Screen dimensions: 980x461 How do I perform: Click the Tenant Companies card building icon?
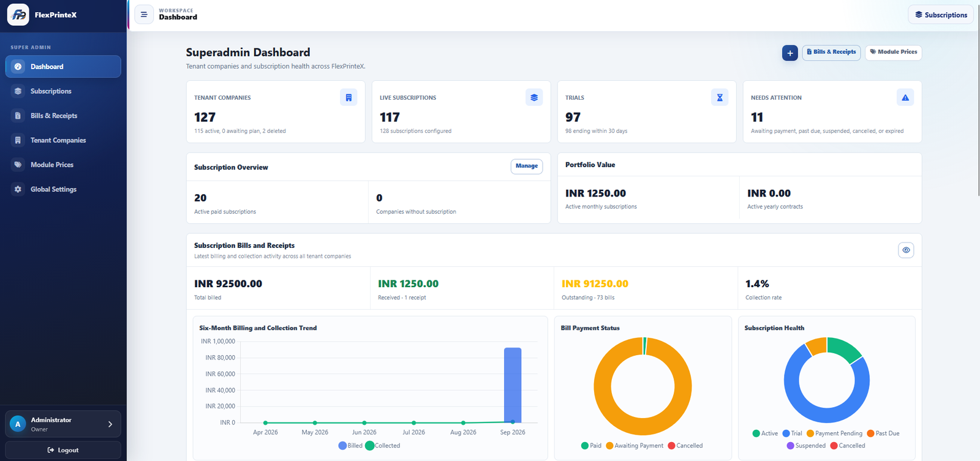coord(349,97)
